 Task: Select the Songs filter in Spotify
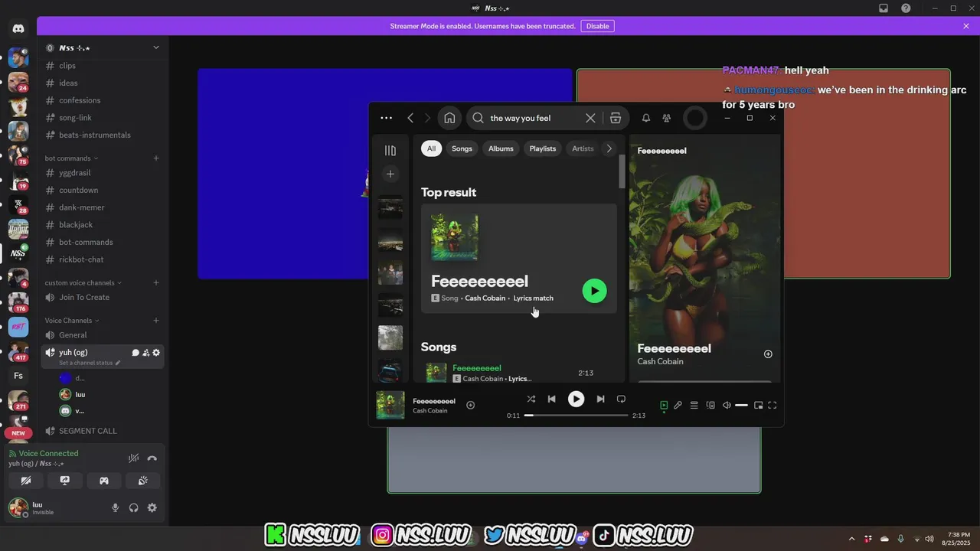[462, 148]
